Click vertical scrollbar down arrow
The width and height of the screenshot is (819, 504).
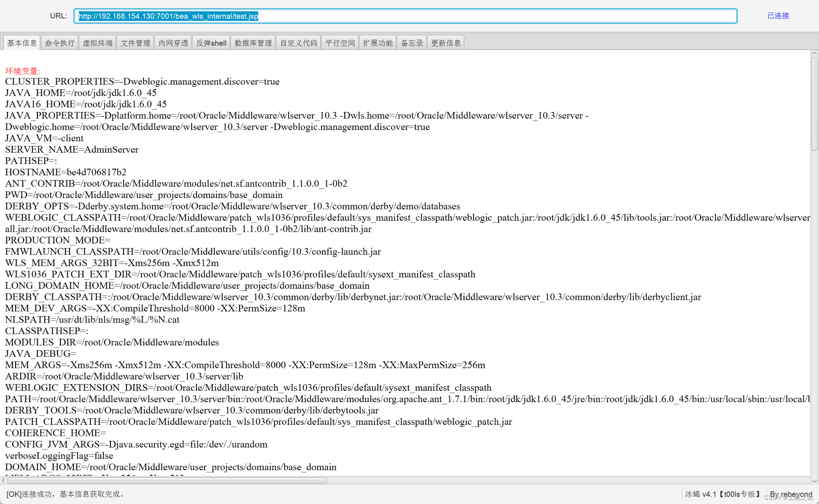[814, 481]
